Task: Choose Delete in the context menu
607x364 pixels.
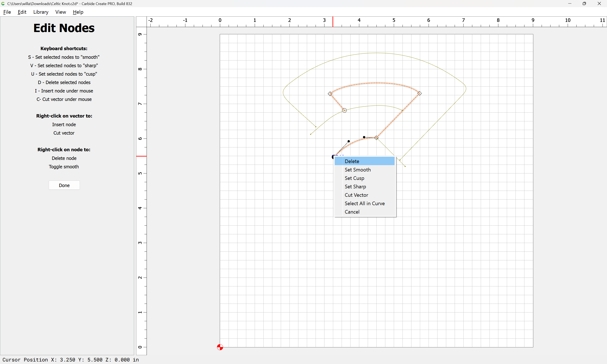Action: 352,161
